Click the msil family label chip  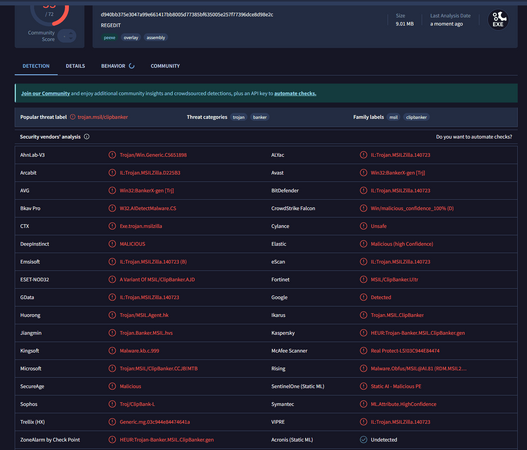tap(394, 117)
